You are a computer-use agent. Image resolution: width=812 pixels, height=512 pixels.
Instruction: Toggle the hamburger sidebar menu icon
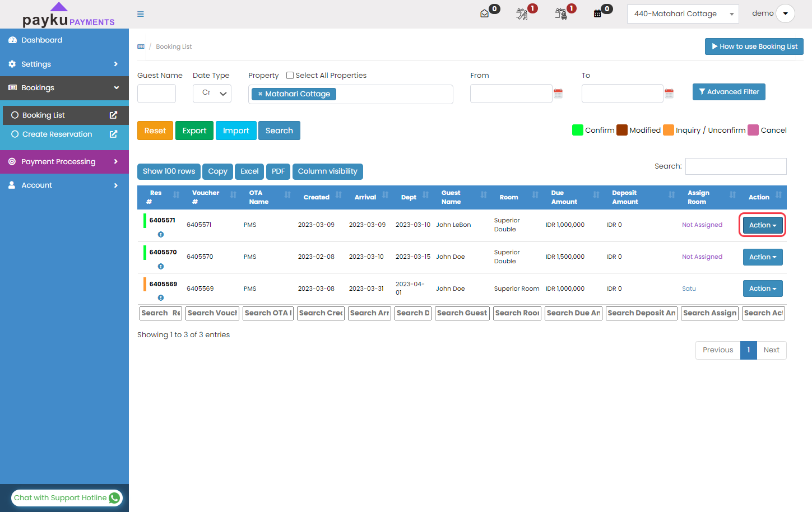(141, 14)
